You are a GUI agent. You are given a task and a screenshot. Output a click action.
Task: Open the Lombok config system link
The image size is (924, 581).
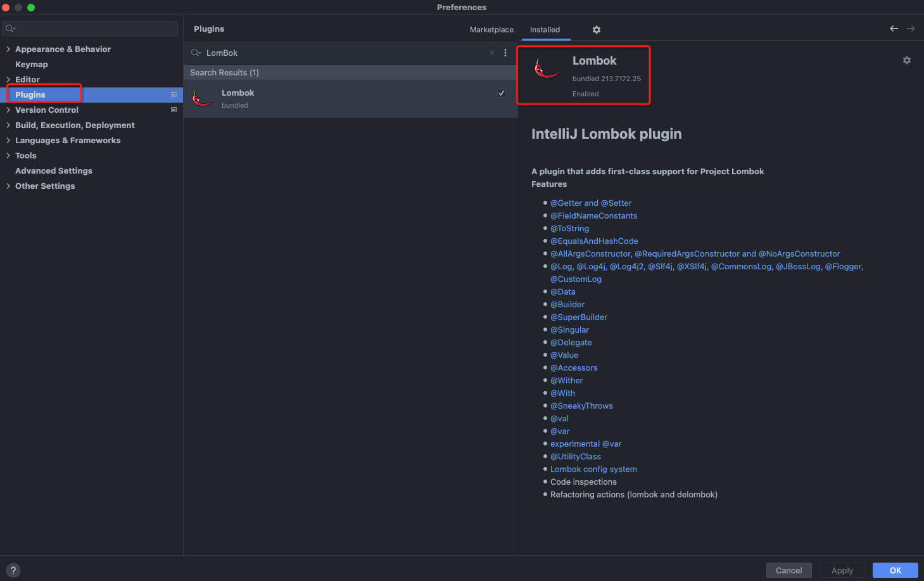click(x=593, y=469)
